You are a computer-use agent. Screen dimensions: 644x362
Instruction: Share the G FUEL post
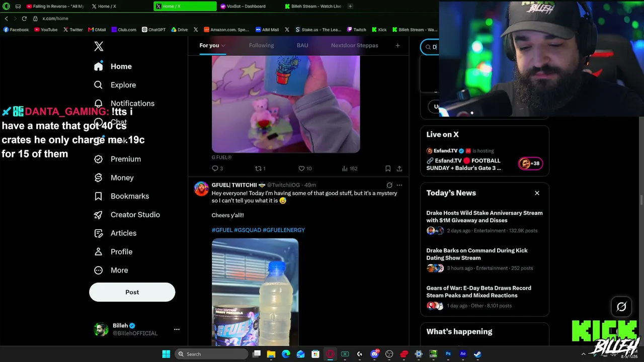coord(399,168)
